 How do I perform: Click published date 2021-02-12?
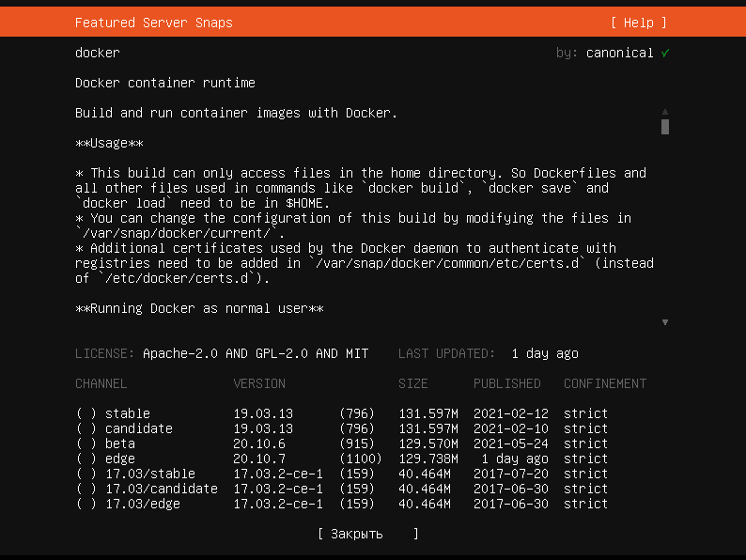pyautogui.click(x=510, y=413)
